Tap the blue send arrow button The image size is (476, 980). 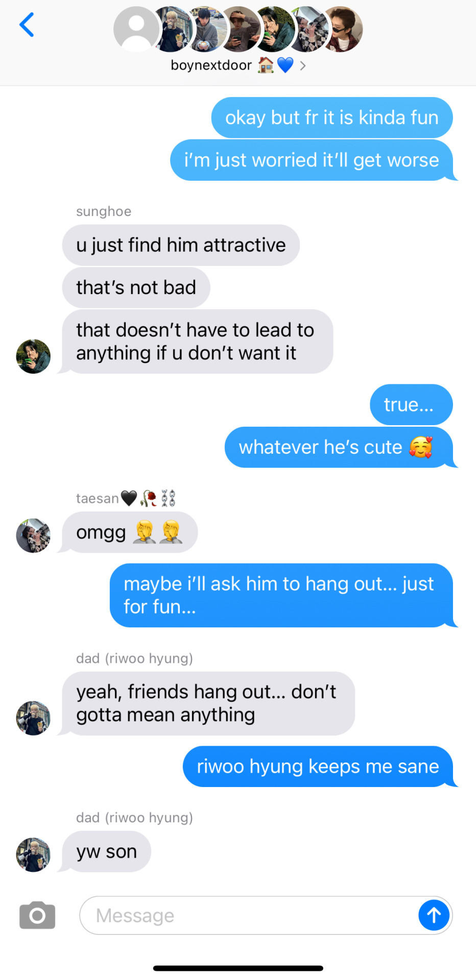(x=434, y=915)
